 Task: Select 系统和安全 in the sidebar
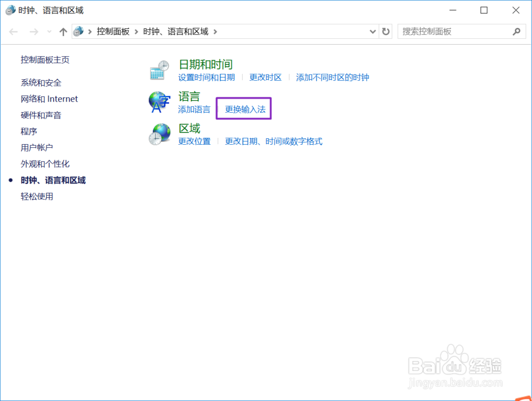tap(41, 82)
